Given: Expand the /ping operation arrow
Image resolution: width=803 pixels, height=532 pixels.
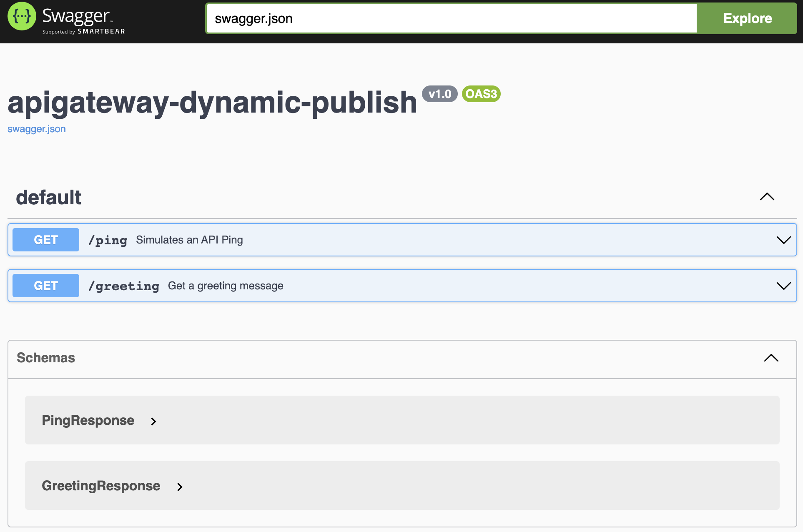Looking at the screenshot, I should pos(784,240).
